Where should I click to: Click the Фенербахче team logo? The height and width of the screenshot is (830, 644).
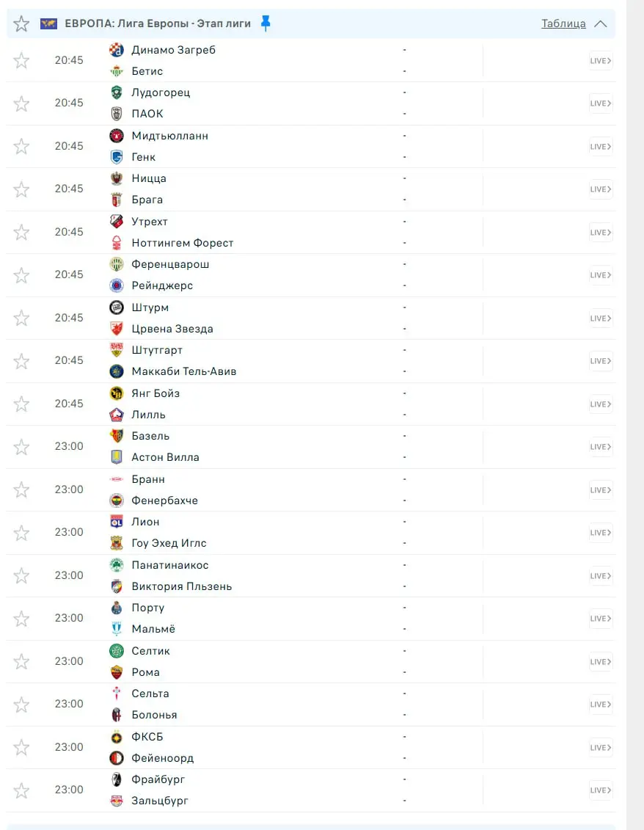coord(117,500)
